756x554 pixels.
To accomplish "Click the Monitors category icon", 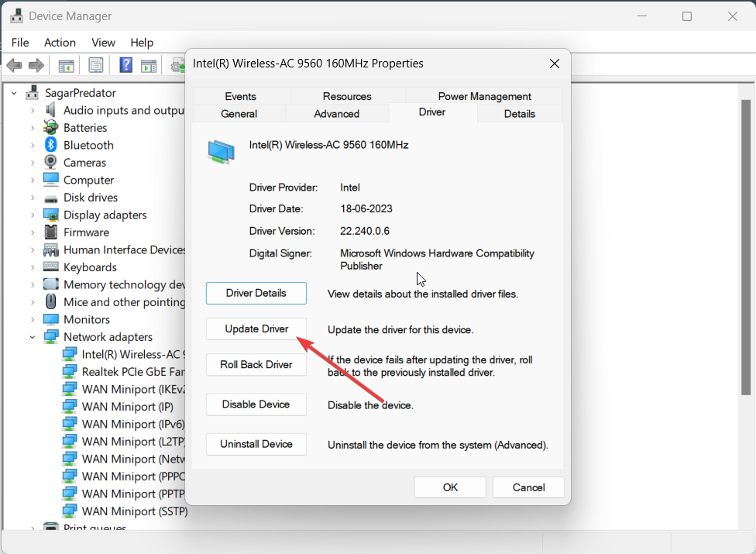I will pos(50,319).
